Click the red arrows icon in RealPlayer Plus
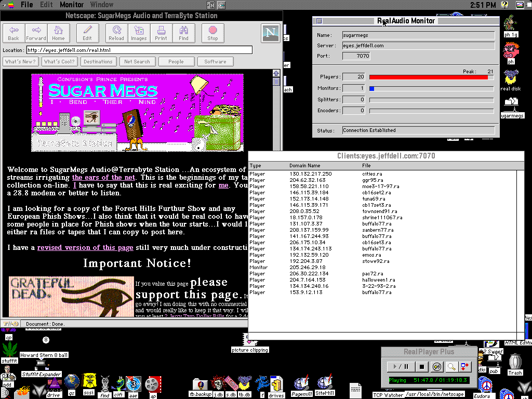 (x=464, y=366)
